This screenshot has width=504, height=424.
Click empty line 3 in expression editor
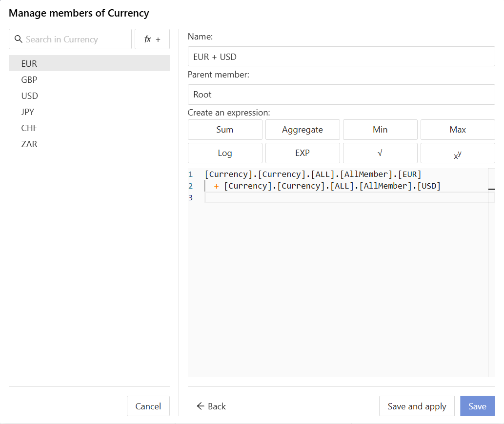click(x=346, y=197)
